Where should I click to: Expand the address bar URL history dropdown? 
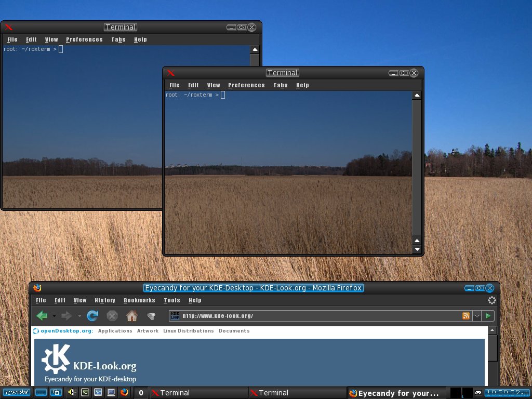(x=477, y=316)
